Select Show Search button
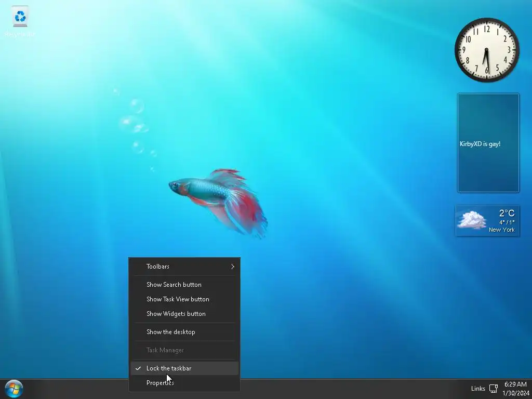 click(x=184, y=285)
